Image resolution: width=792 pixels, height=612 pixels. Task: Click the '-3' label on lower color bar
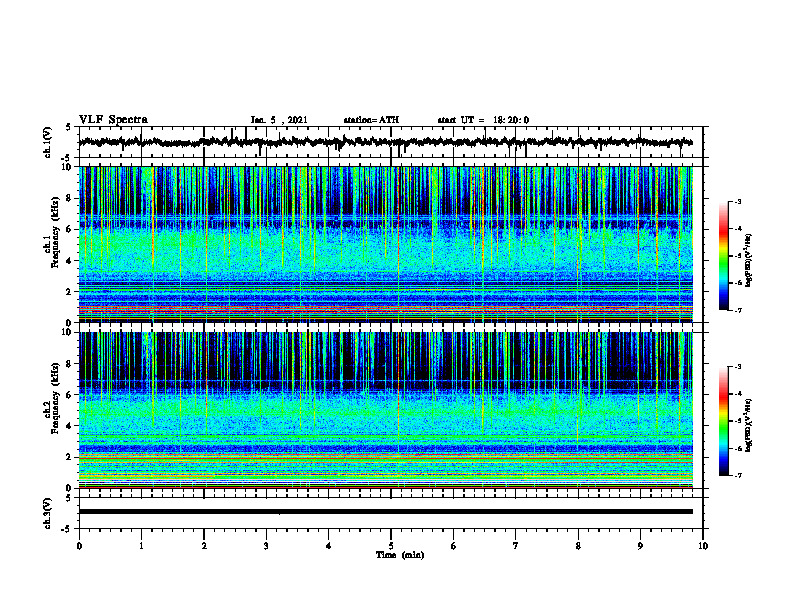point(738,367)
